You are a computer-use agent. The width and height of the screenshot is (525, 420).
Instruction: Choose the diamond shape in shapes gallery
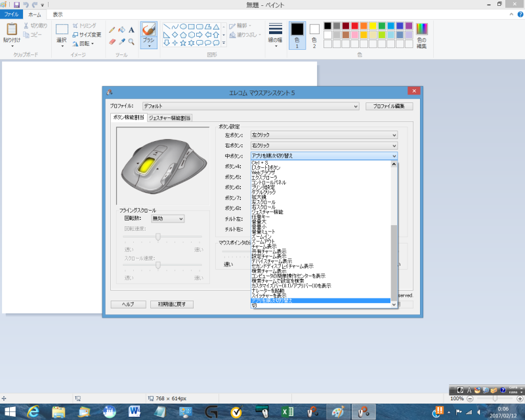click(x=175, y=35)
